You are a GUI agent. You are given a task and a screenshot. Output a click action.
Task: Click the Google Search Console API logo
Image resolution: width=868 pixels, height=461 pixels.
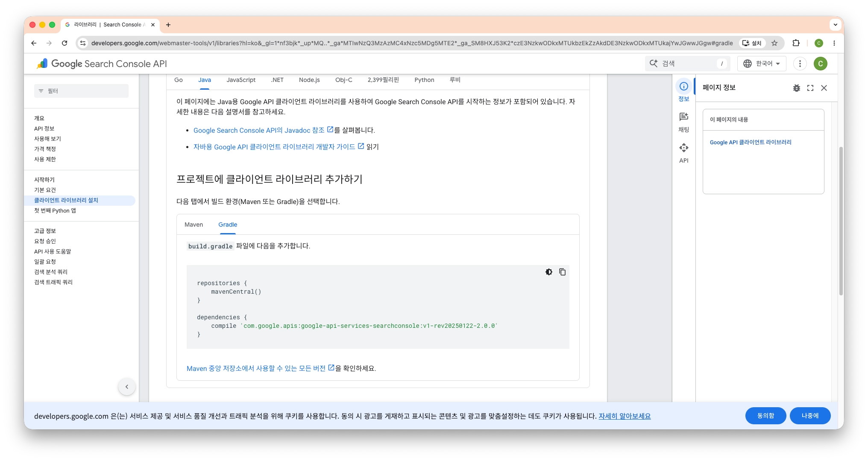click(102, 64)
